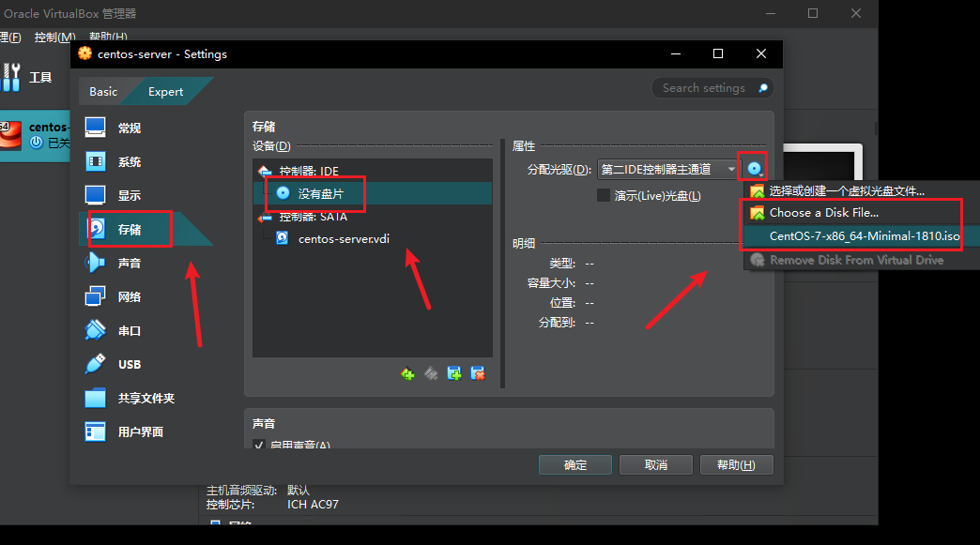Open the 分配光驱 IDE channel dropdown
The image size is (980, 545).
[x=668, y=169]
